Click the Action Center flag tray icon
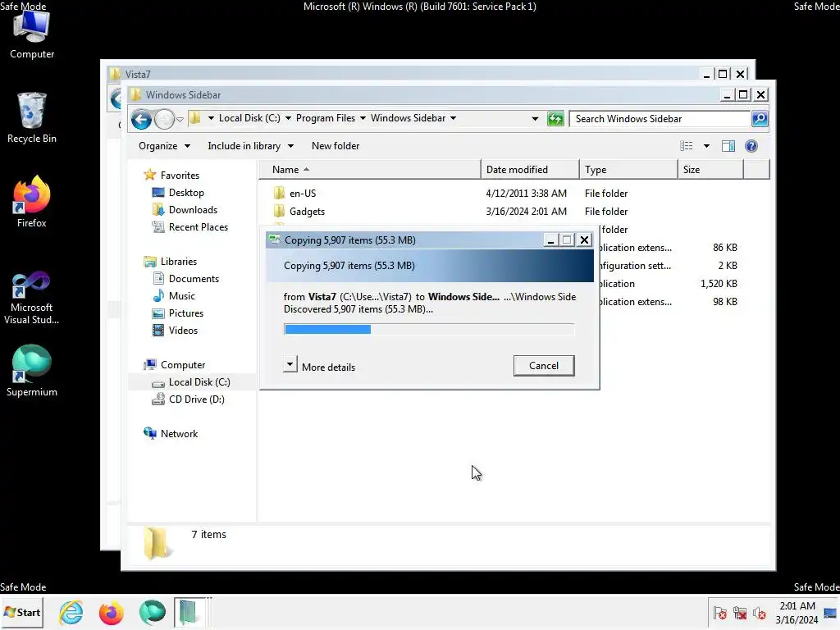 [x=719, y=612]
